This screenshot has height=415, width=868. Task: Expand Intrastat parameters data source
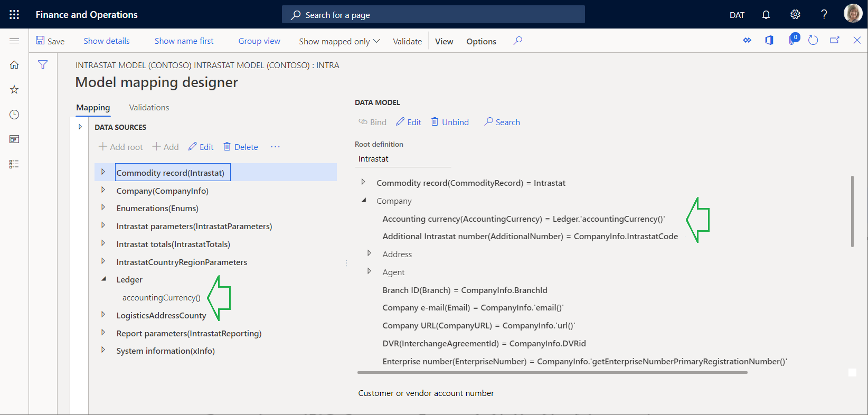coord(103,225)
